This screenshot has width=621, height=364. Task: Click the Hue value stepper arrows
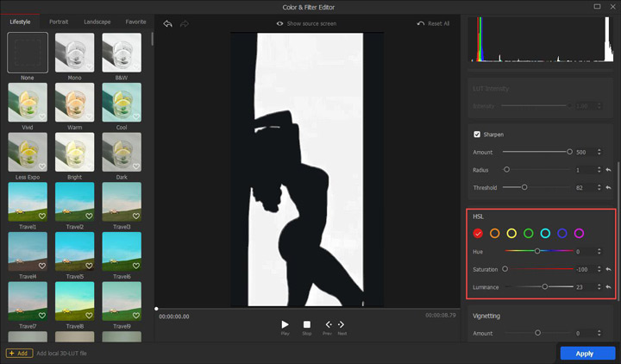coord(599,252)
